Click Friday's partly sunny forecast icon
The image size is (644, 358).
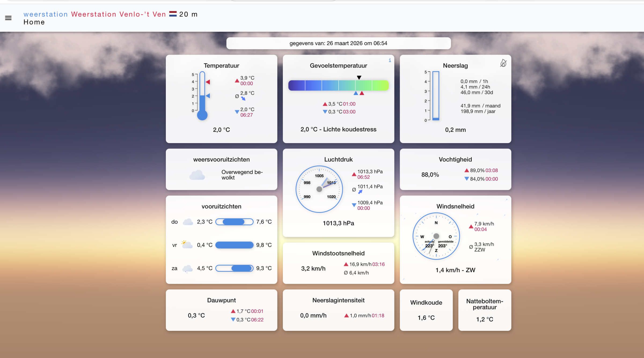point(187,245)
